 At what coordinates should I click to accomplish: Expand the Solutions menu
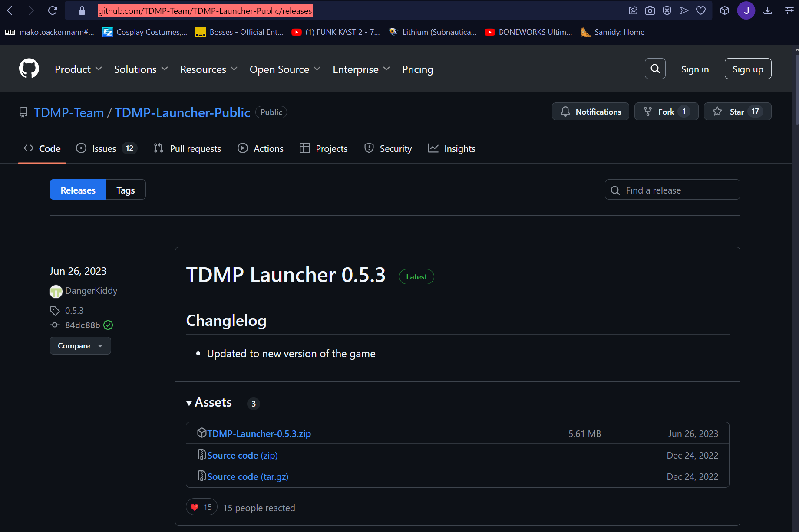(141, 69)
